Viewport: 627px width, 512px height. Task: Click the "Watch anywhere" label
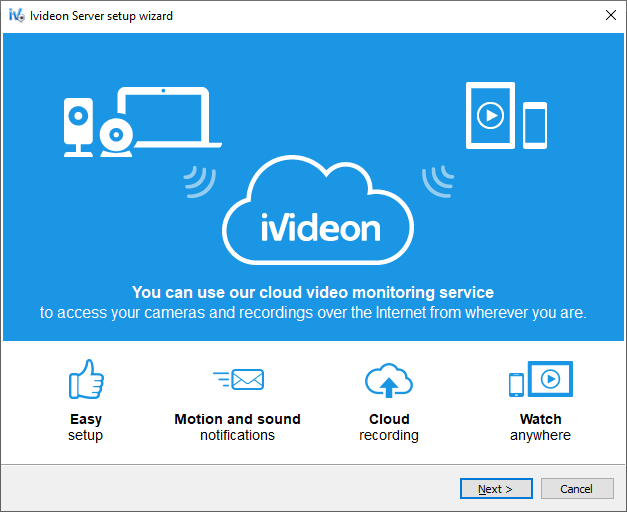[x=541, y=427]
